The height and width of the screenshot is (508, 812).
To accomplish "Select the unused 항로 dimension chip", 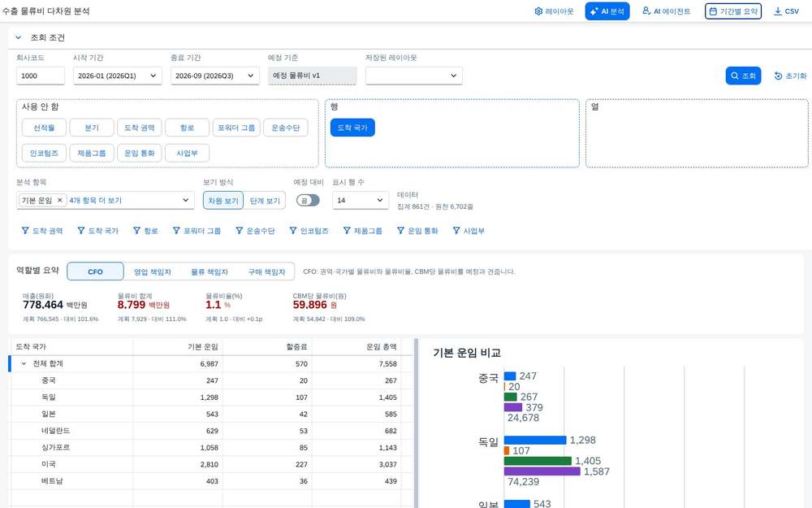I will point(187,128).
